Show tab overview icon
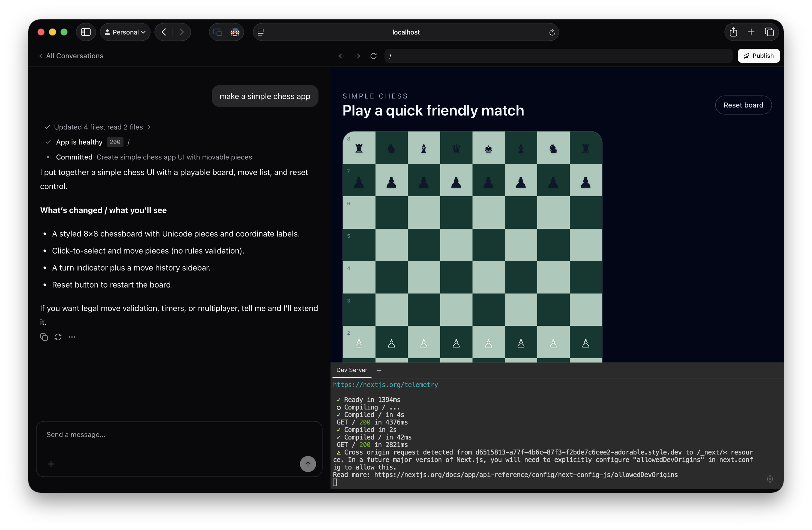 pos(769,32)
